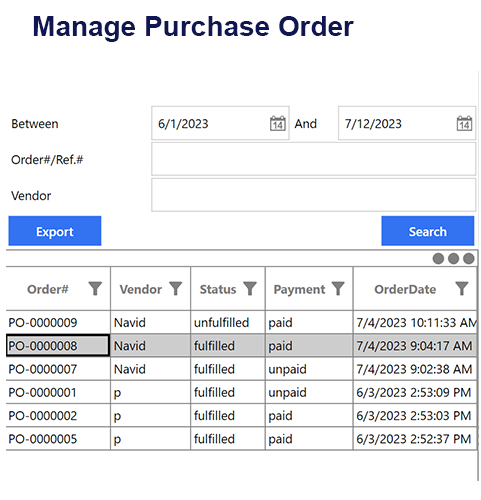This screenshot has width=481, height=500.
Task: Open the three-dot grid options menu
Action: click(x=453, y=258)
